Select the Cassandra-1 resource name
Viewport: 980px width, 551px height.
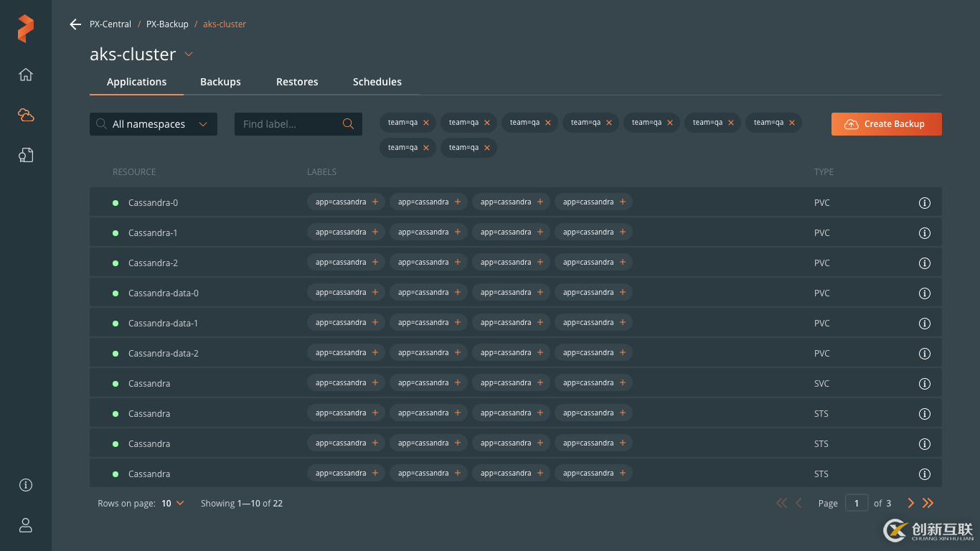153,233
